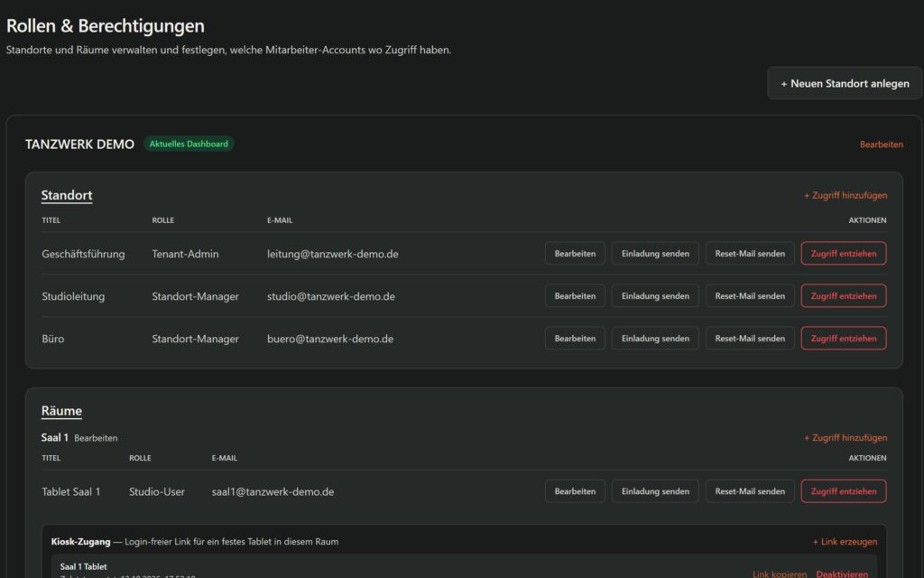This screenshot has height=578, width=924.
Task: Add access via Standort '+ Zugriff hinzufügen'
Action: (845, 195)
